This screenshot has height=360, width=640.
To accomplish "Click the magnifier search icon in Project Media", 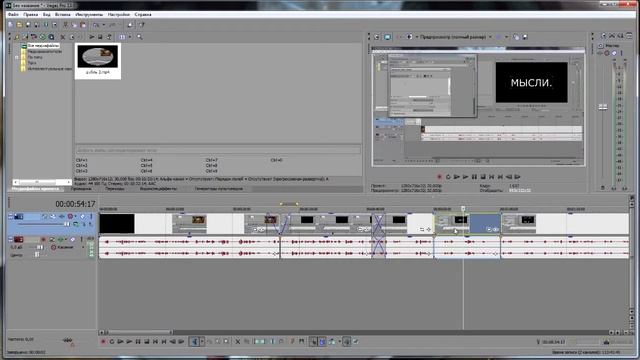I will point(140,37).
